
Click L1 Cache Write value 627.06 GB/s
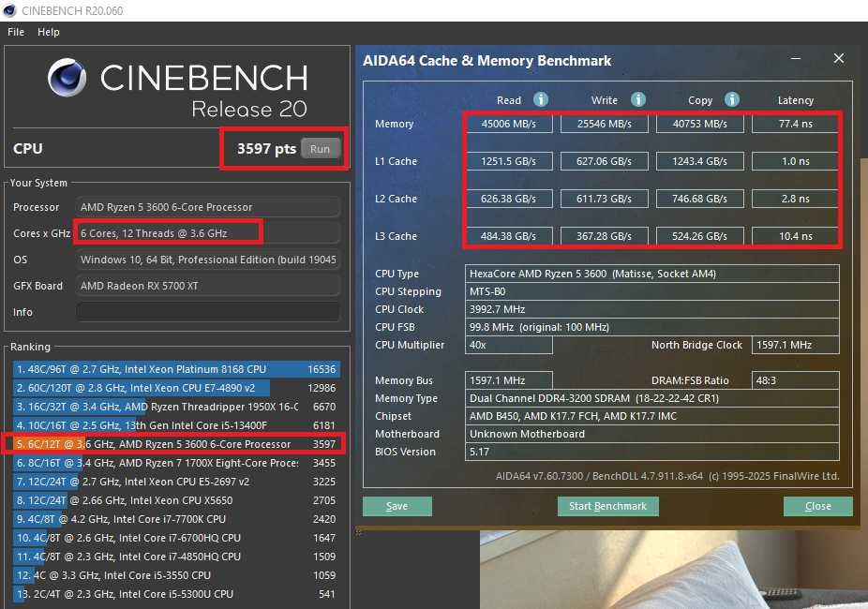[x=604, y=161]
